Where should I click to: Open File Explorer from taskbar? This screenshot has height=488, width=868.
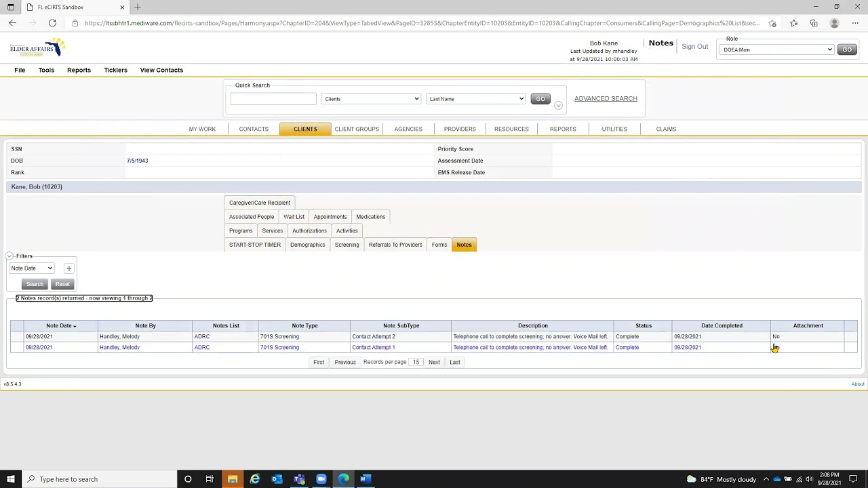tap(233, 479)
